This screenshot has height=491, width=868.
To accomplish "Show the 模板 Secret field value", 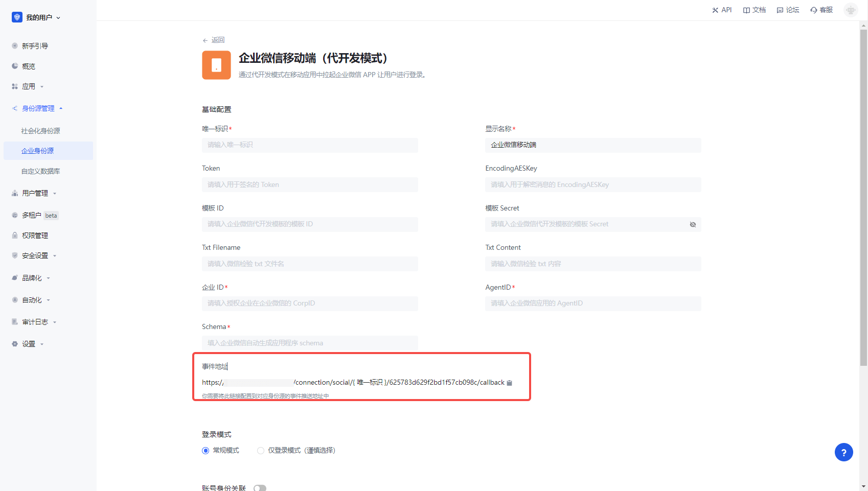I will 693,224.
